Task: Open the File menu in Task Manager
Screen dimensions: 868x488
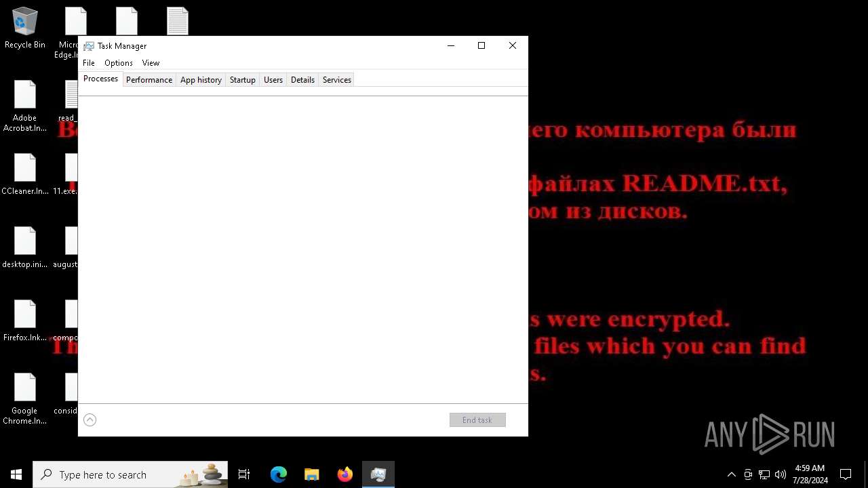Action: 89,63
